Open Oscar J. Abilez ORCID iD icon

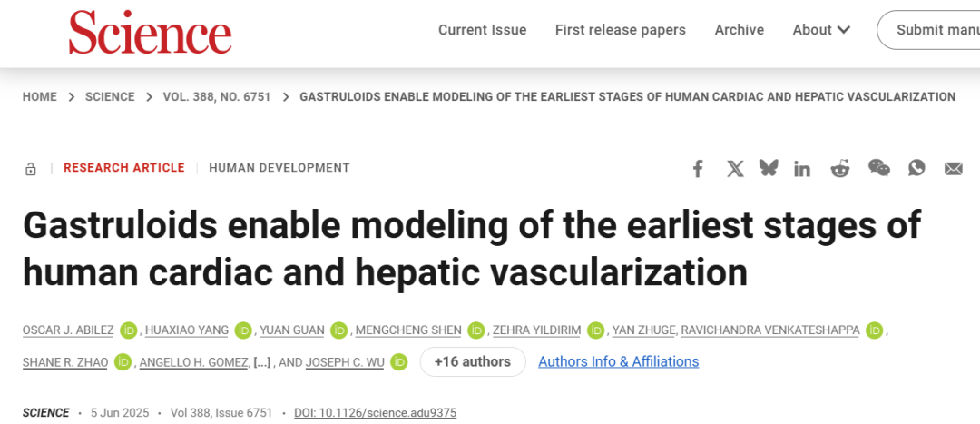[129, 330]
